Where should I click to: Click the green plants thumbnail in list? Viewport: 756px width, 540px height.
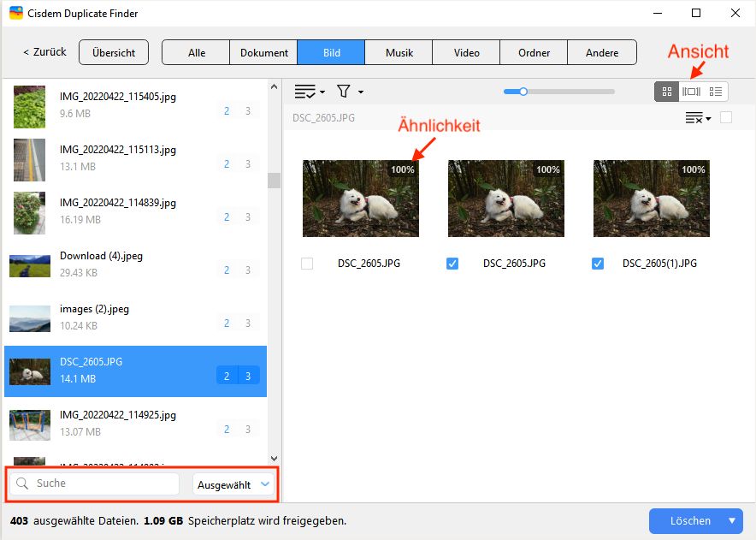pos(29,107)
